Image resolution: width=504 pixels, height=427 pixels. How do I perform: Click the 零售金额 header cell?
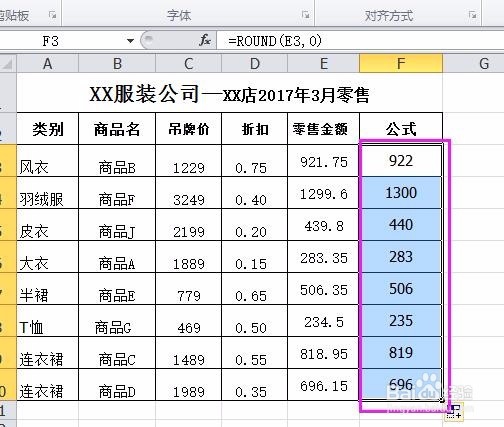(x=324, y=129)
